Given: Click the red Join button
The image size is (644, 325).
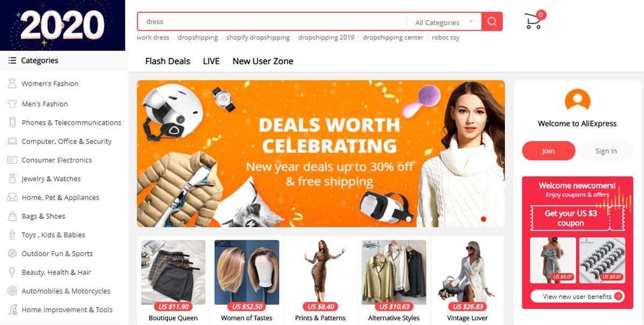Looking at the screenshot, I should pyautogui.click(x=548, y=151).
